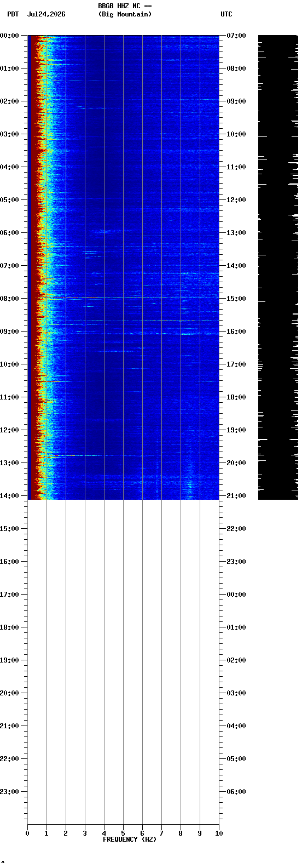The image size is (302, 868).
Task: Click the black seismogram amplitude strip
Action: 278,267
